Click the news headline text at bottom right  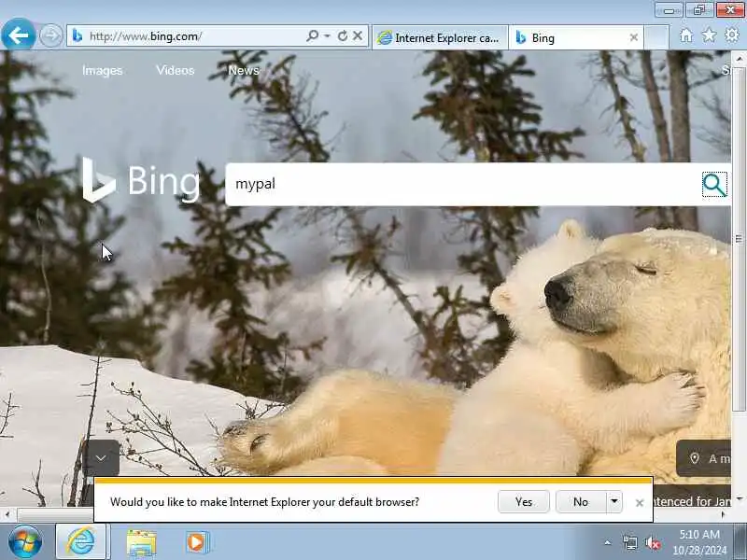(x=692, y=501)
